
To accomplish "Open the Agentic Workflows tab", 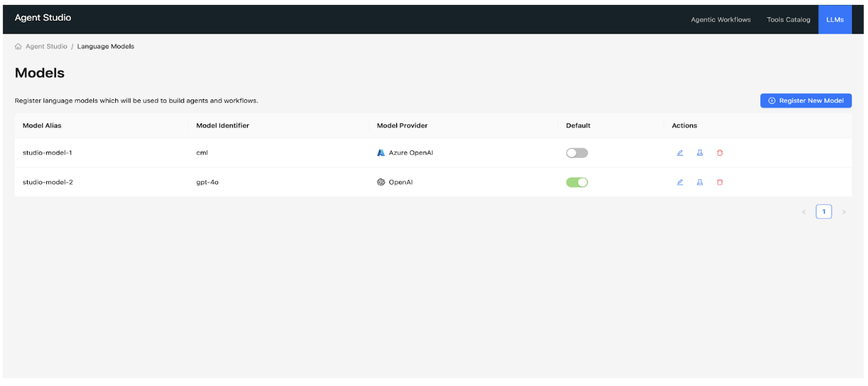I will coord(720,20).
